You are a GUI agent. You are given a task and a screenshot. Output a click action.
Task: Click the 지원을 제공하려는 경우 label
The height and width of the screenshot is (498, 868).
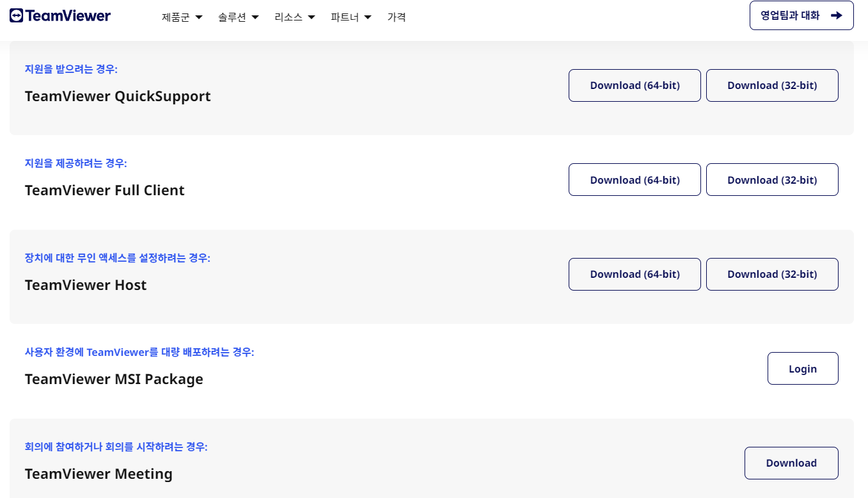point(76,163)
